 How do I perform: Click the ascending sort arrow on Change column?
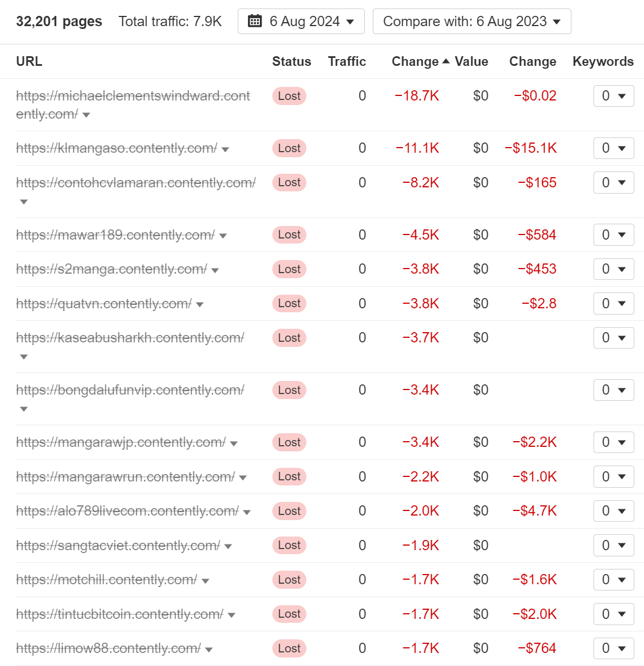pos(445,60)
